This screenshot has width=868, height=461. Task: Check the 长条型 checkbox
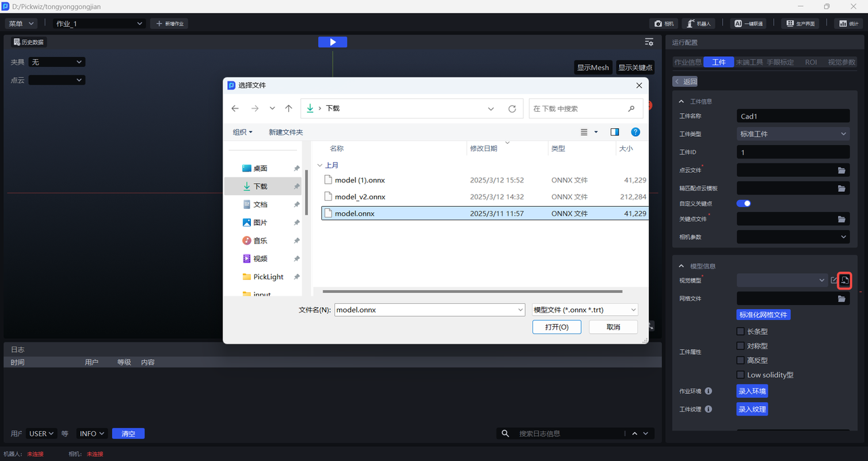coord(741,332)
